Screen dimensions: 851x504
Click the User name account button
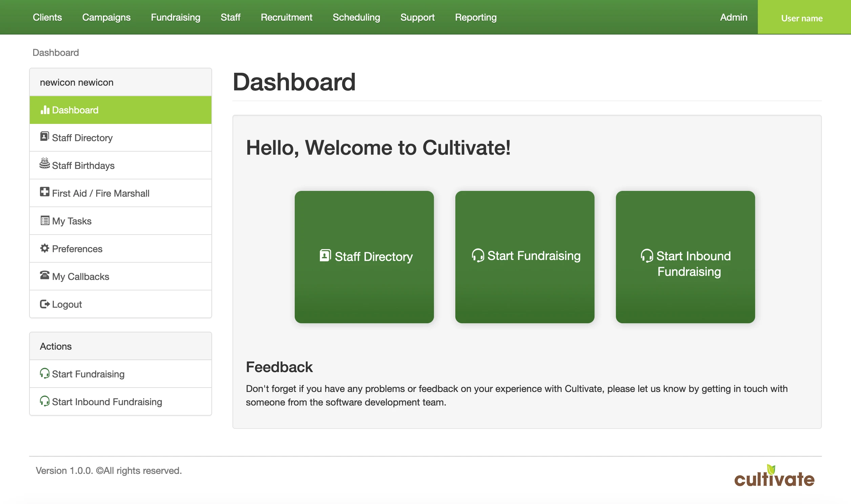(x=805, y=17)
